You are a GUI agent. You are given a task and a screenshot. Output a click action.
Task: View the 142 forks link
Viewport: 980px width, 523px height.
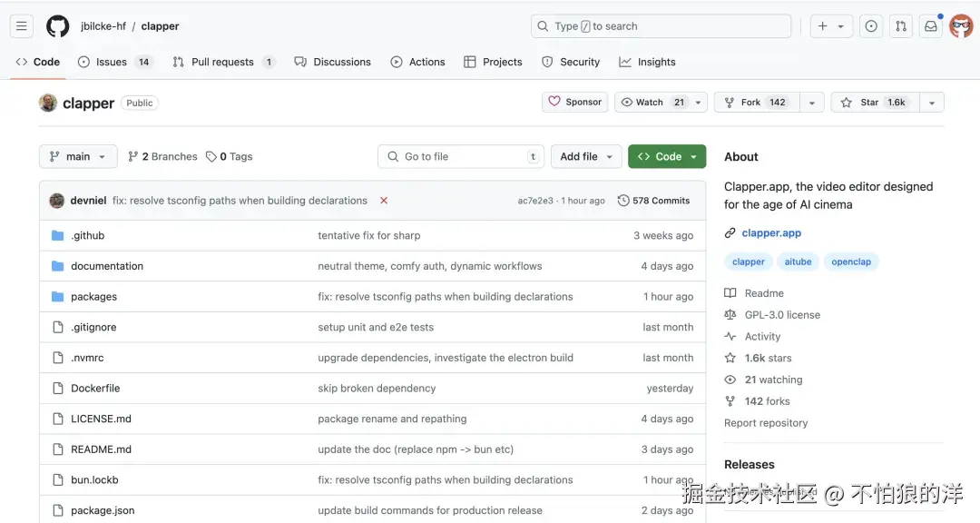click(757, 401)
